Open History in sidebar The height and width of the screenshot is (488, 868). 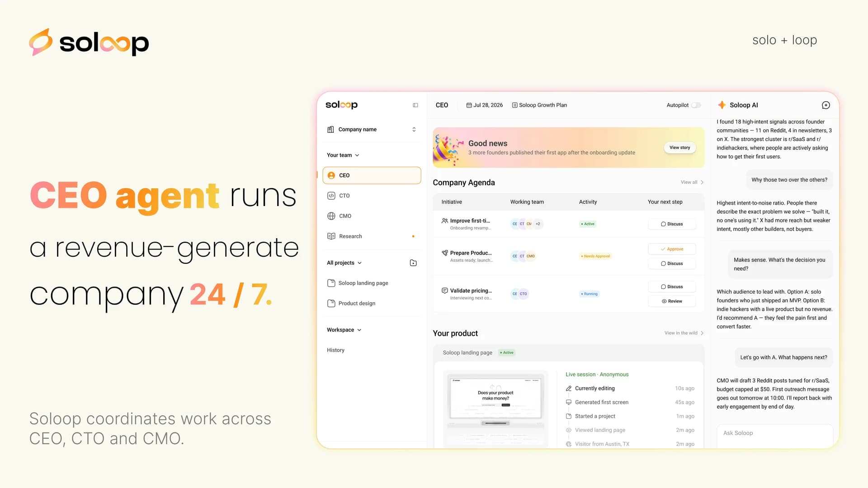[335, 350]
